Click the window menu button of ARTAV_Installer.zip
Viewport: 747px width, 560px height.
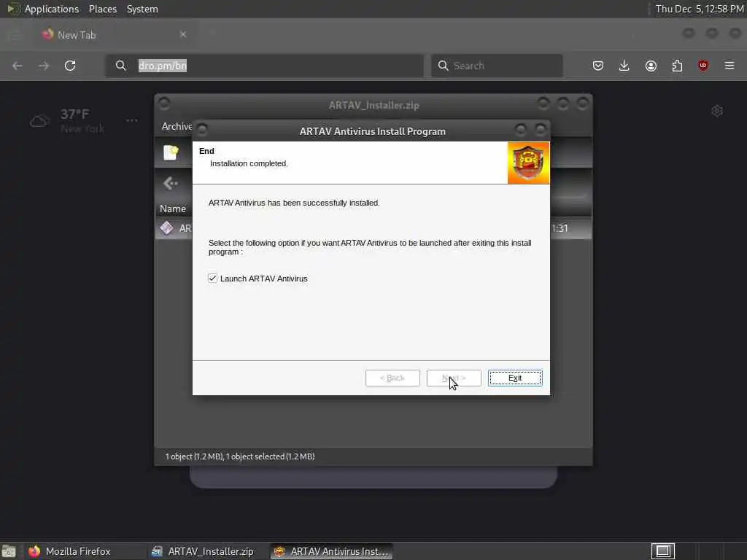(x=164, y=104)
